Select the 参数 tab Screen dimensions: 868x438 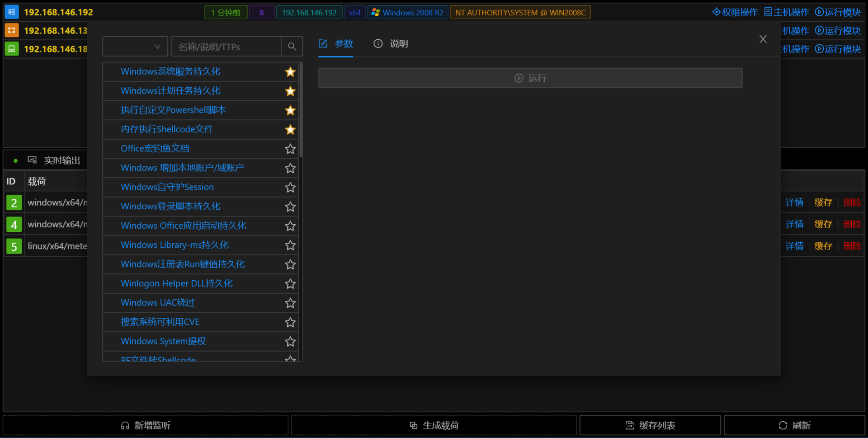click(335, 44)
